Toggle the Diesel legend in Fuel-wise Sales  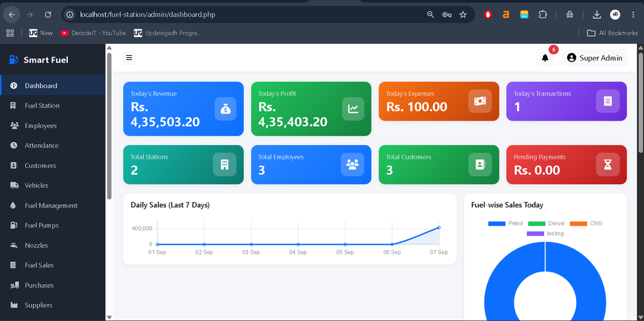click(547, 223)
